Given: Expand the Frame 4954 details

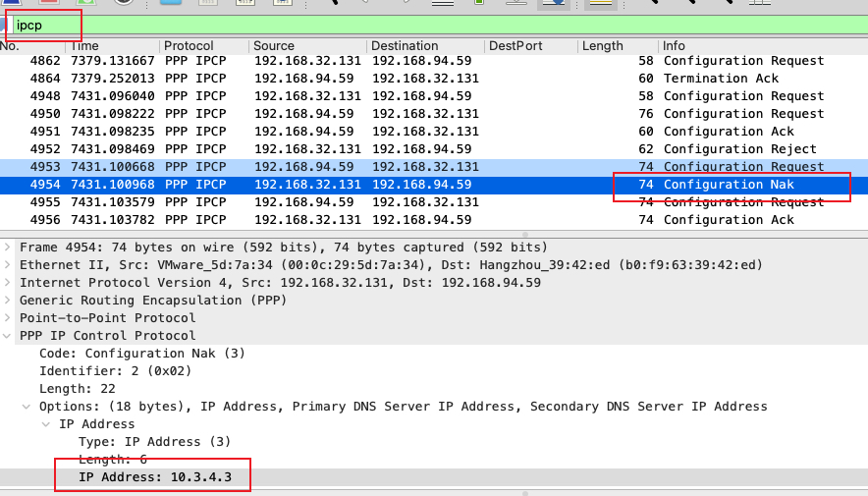Looking at the screenshot, I should click(9, 248).
